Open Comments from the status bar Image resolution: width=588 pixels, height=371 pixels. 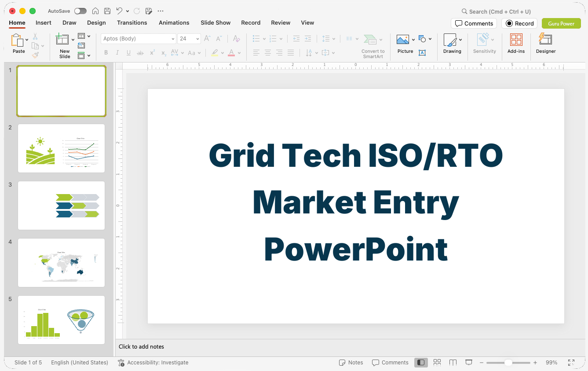390,363
